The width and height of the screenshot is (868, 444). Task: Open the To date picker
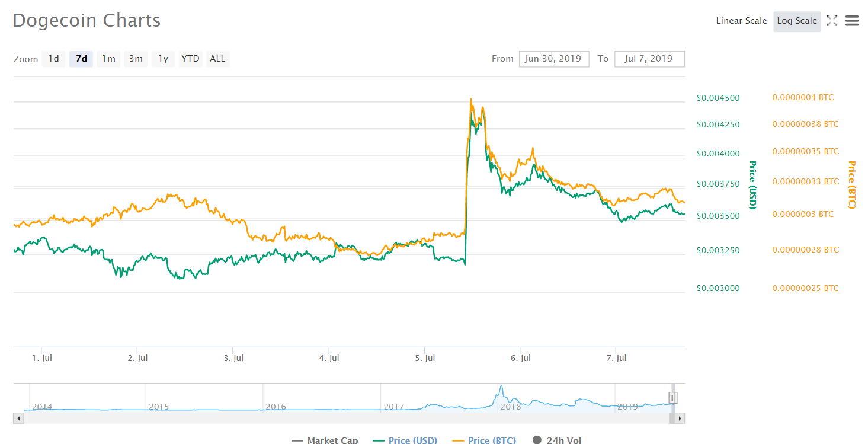[649, 59]
